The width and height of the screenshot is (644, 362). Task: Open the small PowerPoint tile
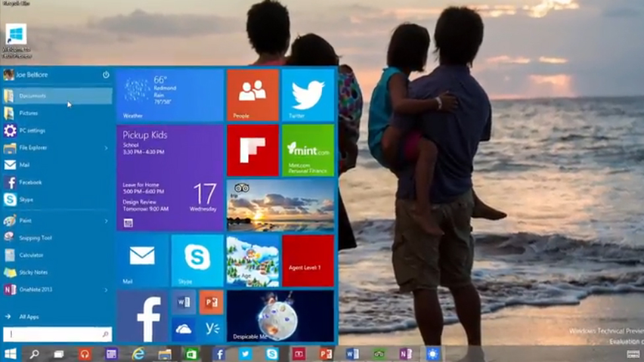[212, 303]
